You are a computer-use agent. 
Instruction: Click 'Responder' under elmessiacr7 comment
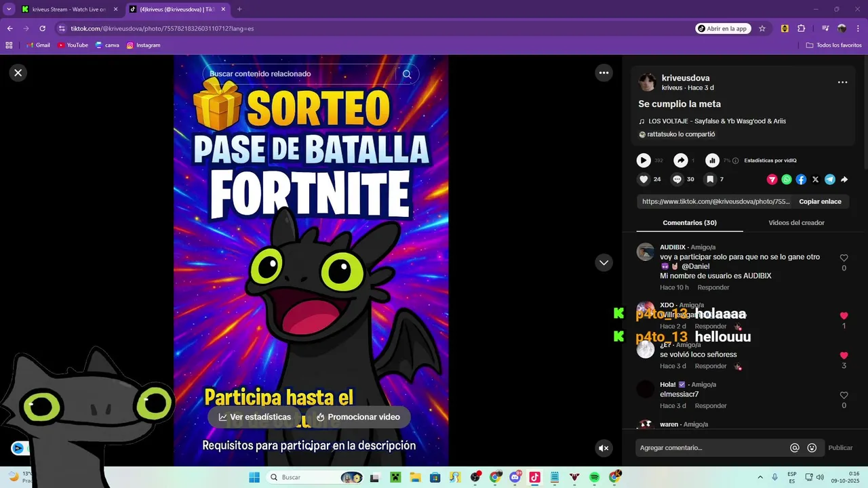pyautogui.click(x=711, y=406)
